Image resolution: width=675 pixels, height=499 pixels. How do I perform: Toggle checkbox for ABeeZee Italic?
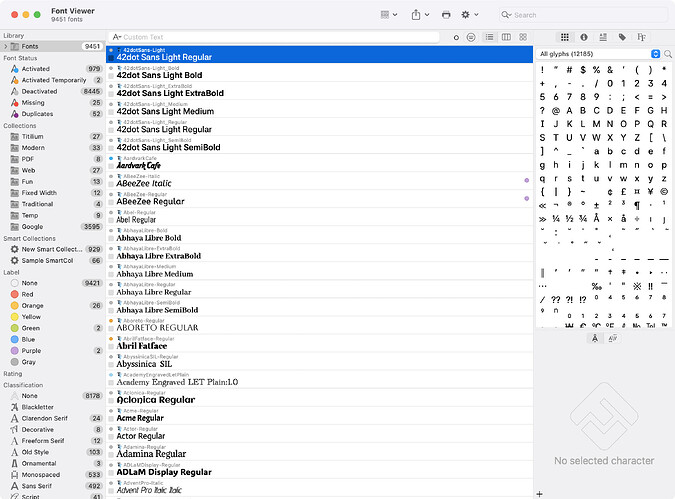click(111, 184)
